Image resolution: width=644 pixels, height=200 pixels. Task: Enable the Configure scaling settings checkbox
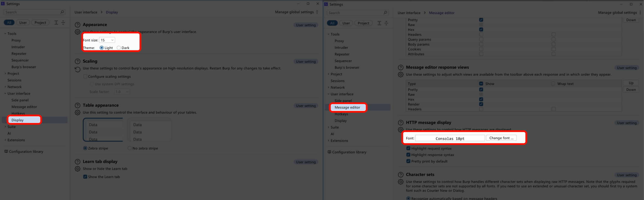85,76
